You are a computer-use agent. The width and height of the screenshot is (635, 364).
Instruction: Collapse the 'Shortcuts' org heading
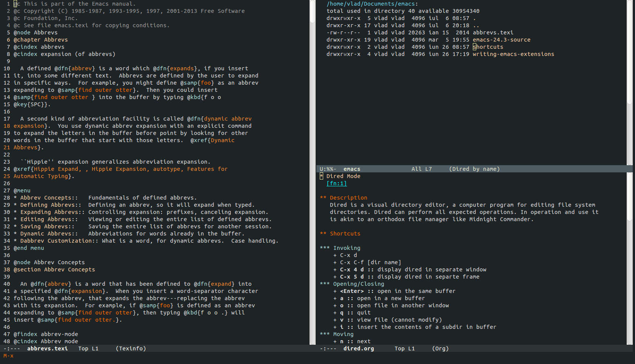click(340, 234)
